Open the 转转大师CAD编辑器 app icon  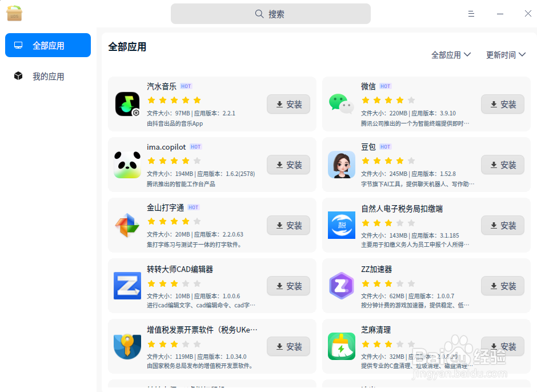pos(127,286)
